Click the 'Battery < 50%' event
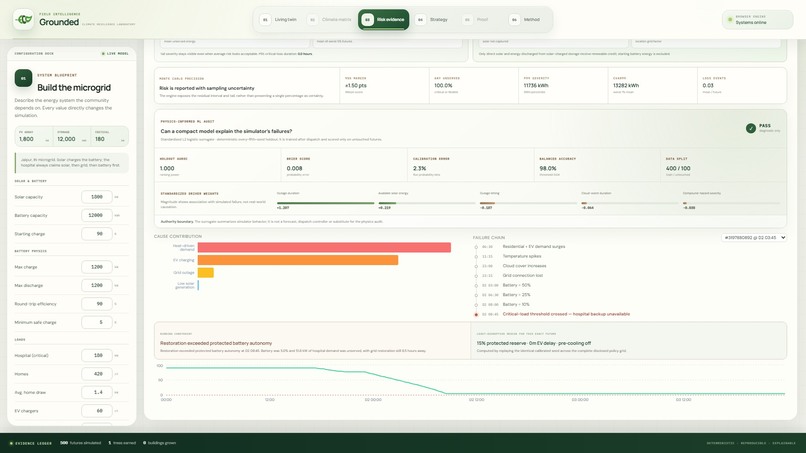Screen dimensions: 806x453 click(517, 285)
